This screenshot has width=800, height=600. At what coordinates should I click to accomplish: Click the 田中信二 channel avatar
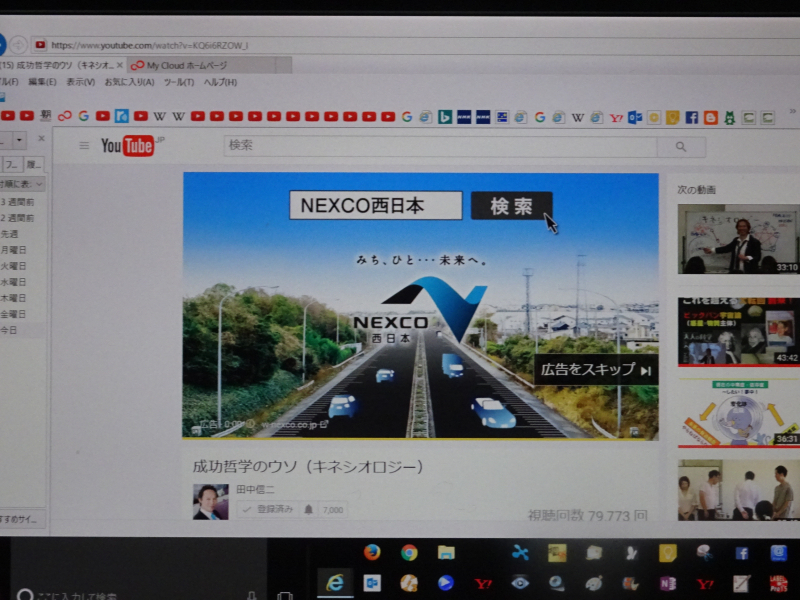[x=211, y=502]
